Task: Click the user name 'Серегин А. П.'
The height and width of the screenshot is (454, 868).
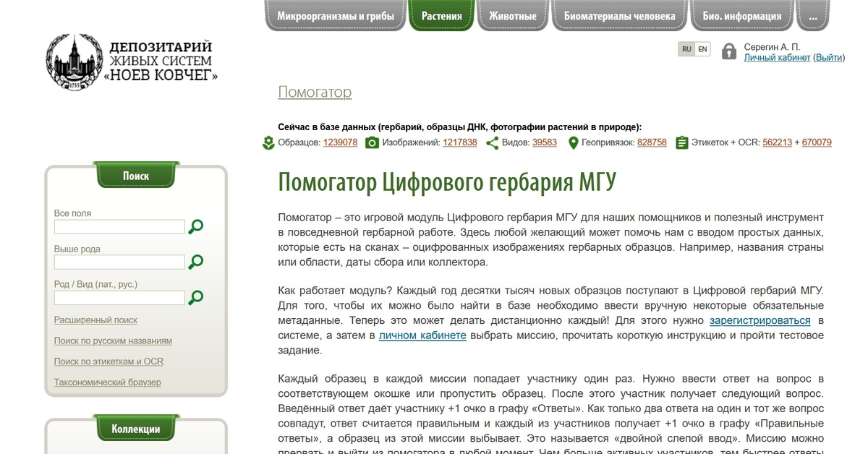Action: click(x=772, y=47)
